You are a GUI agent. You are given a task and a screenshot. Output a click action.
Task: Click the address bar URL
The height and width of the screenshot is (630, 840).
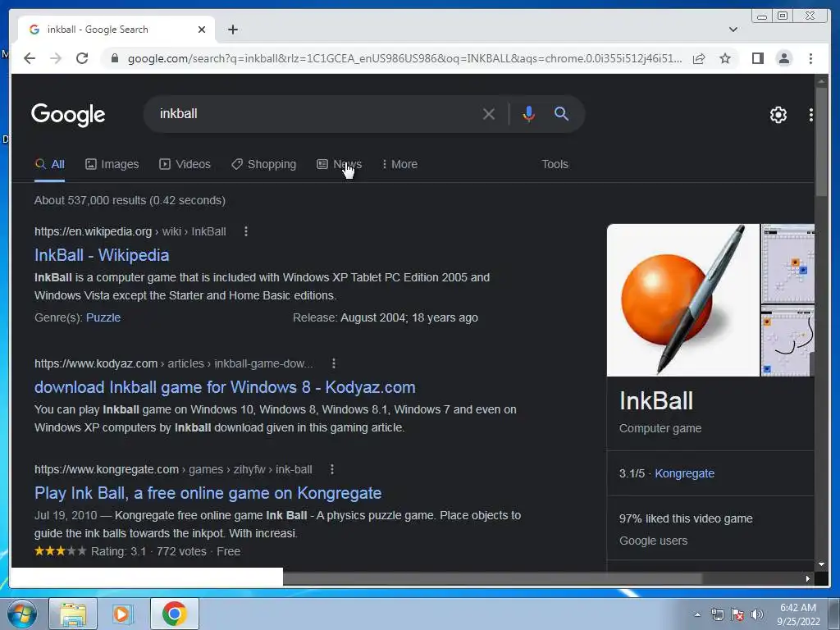click(x=404, y=58)
